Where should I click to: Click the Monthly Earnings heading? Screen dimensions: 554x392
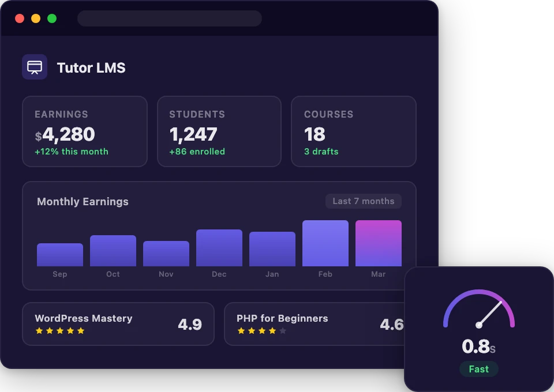point(83,201)
